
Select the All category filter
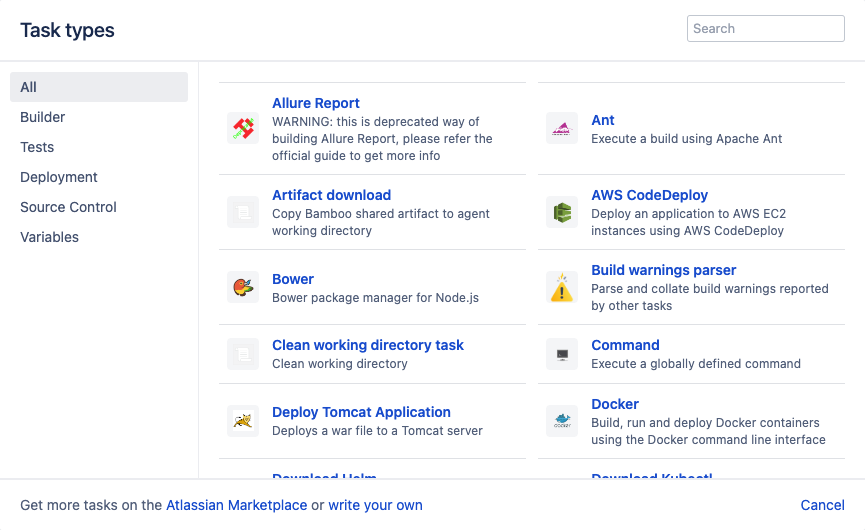pyautogui.click(x=99, y=87)
